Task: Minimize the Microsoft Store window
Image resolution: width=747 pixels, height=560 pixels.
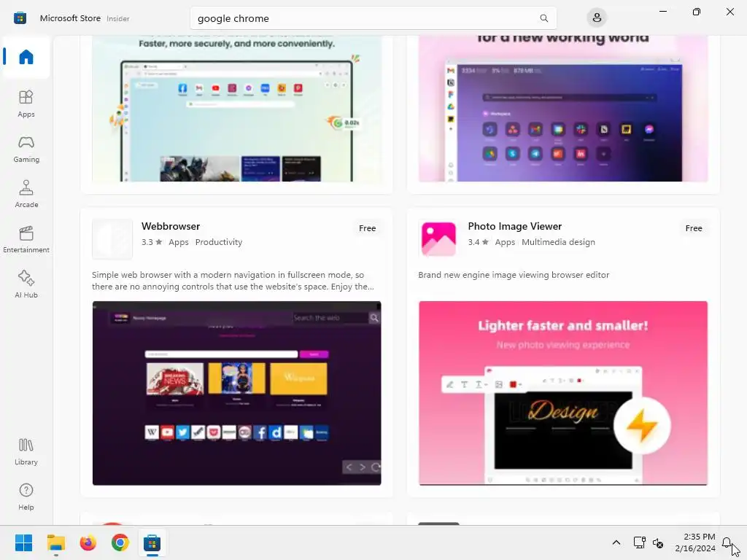Action: tap(662, 12)
